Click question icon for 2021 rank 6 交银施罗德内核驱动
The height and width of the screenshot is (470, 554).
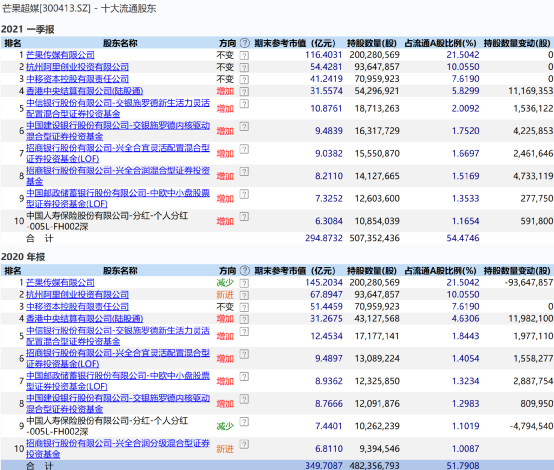[244, 126]
